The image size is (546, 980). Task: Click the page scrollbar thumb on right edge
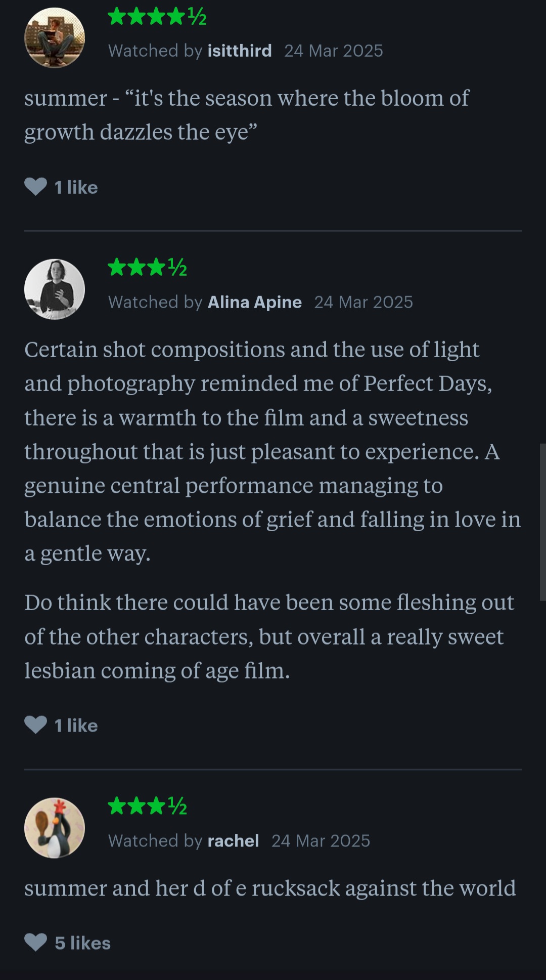click(542, 521)
